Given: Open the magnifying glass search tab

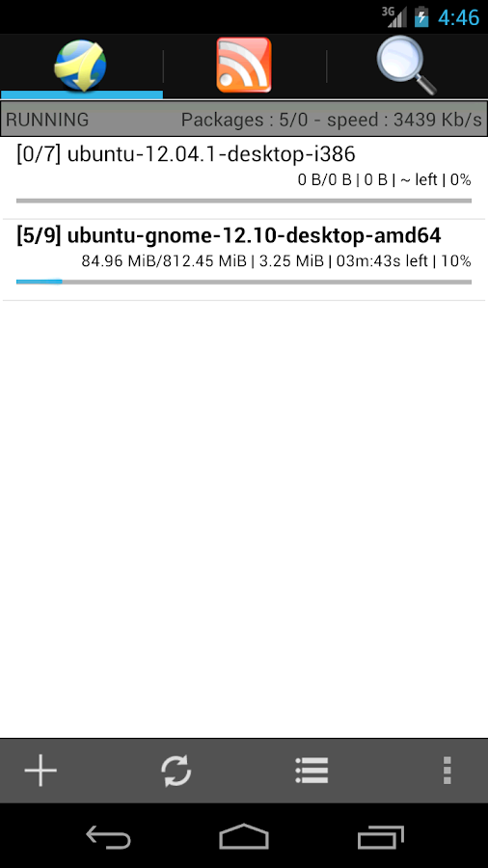Looking at the screenshot, I should 407,65.
